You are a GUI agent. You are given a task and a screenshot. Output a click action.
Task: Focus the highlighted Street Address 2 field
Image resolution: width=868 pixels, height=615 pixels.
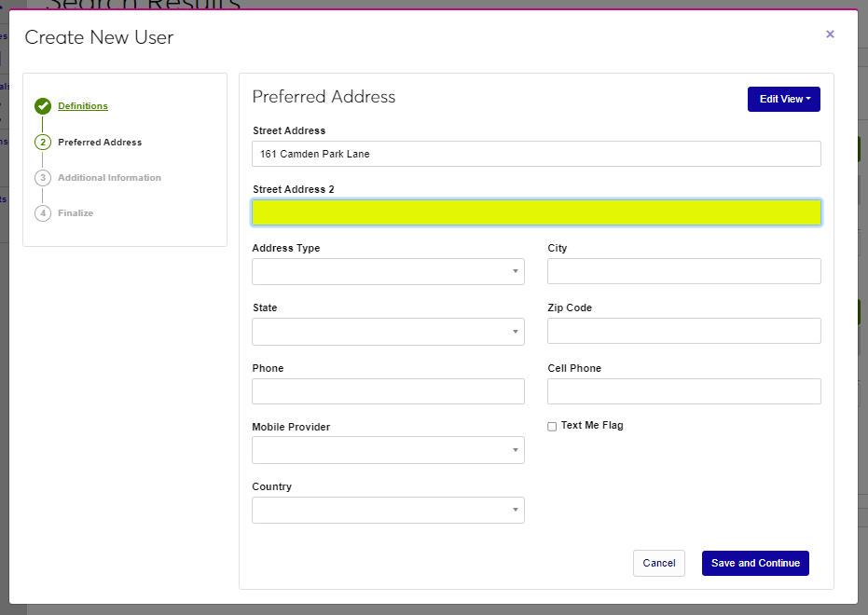536,213
